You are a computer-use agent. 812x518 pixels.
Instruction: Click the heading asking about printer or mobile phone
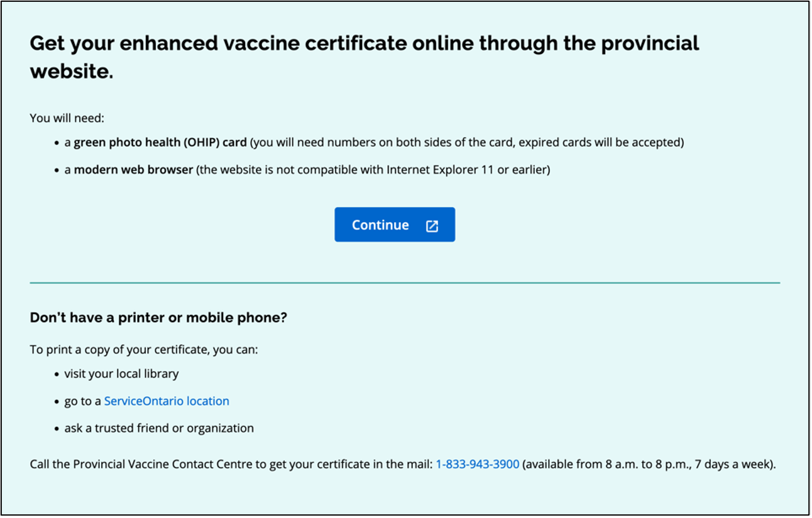pyautogui.click(x=158, y=317)
